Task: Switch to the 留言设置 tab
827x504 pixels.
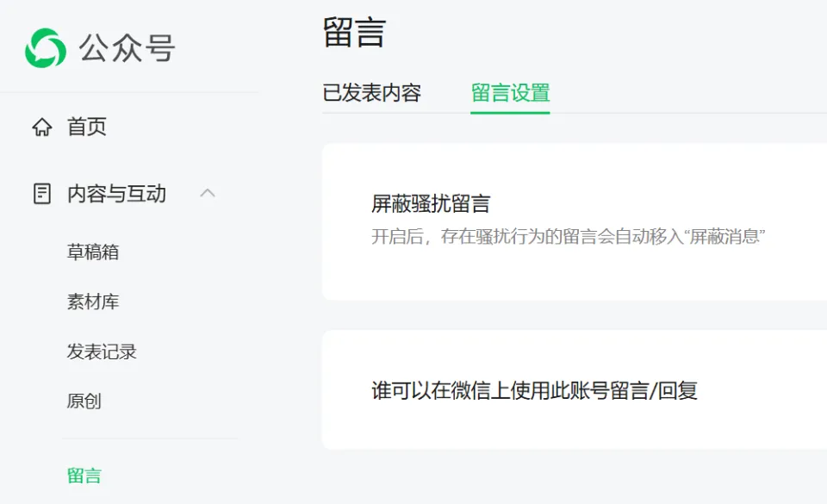Action: coord(510,93)
